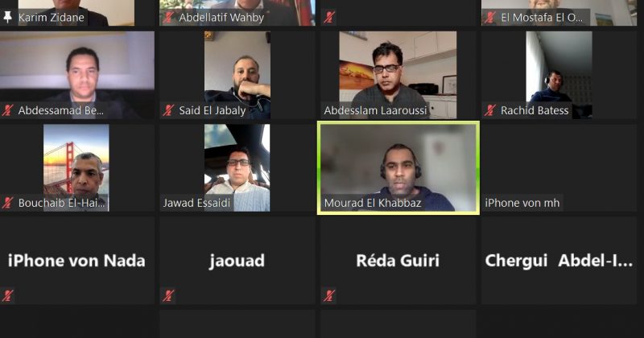644x338 pixels.
Task: Click the Mourad El Khabbaz name label
Action: tap(373, 203)
